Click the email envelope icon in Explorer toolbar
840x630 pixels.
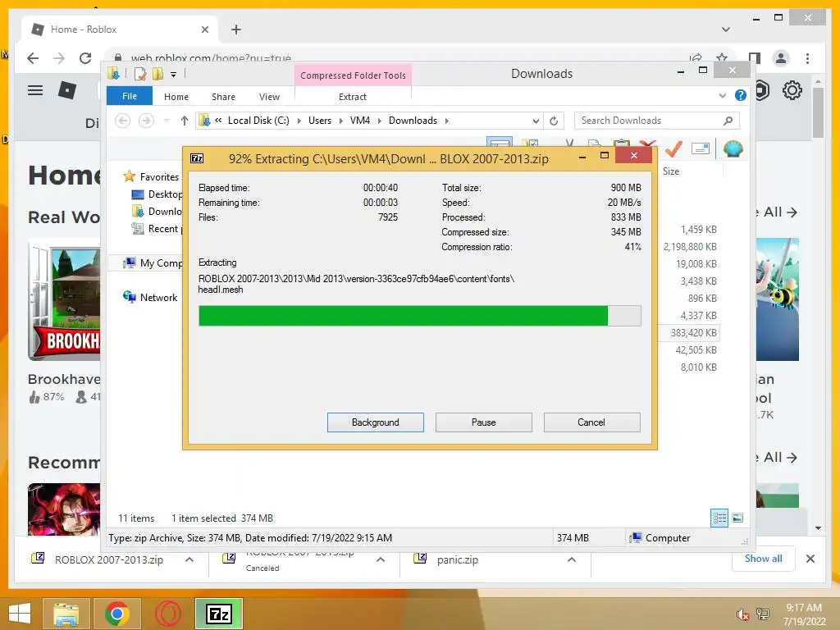point(701,148)
